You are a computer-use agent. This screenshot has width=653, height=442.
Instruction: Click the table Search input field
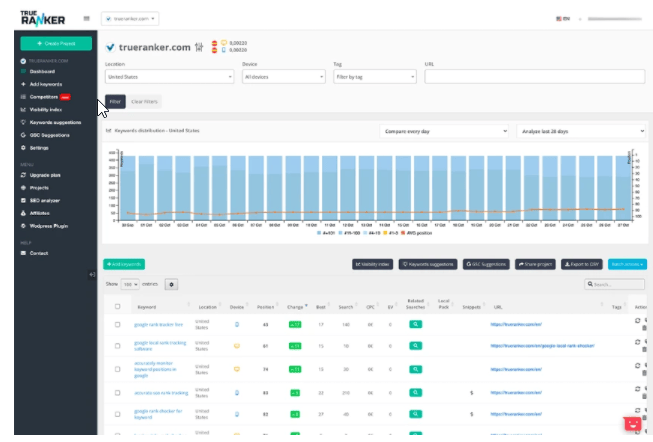[x=614, y=284]
